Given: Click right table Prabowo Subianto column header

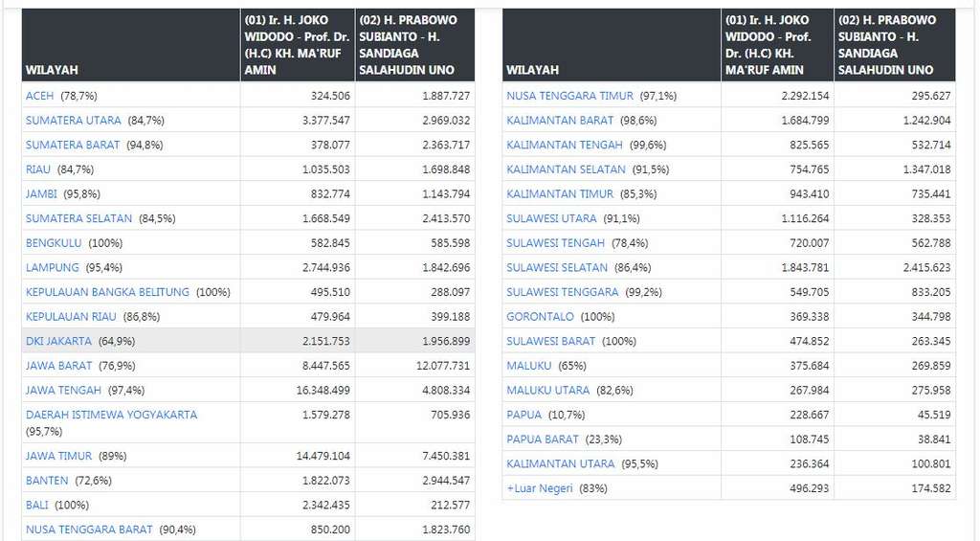Looking at the screenshot, I should (x=894, y=45).
